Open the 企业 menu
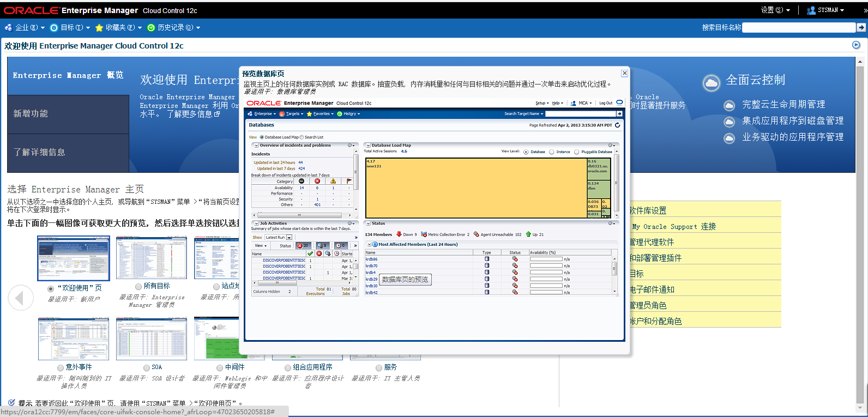The image size is (868, 417). 25,27
